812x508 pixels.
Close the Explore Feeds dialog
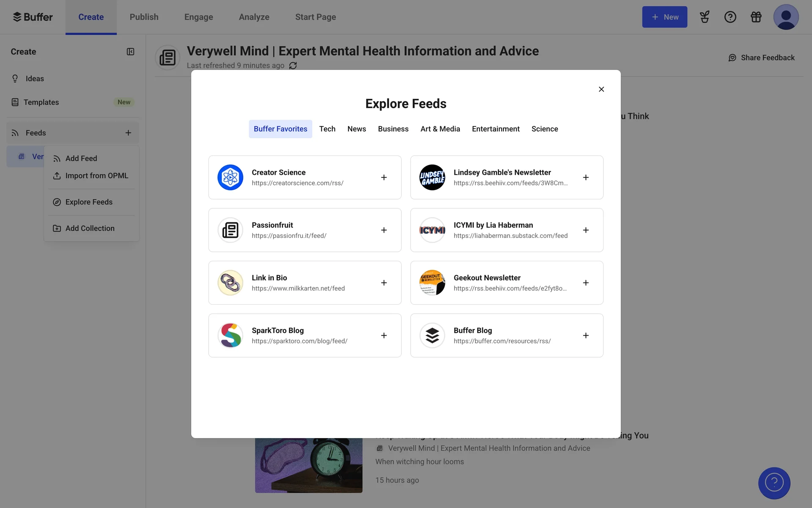pyautogui.click(x=601, y=89)
